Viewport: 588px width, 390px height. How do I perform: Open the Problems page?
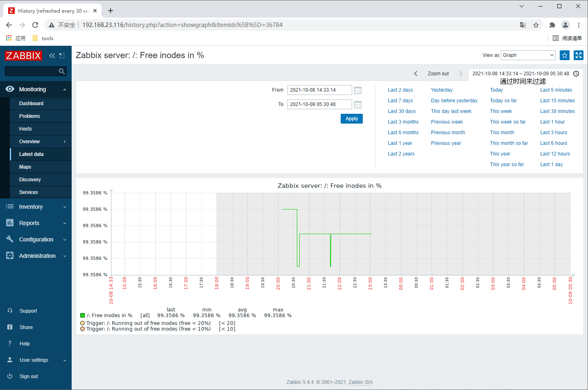point(29,116)
